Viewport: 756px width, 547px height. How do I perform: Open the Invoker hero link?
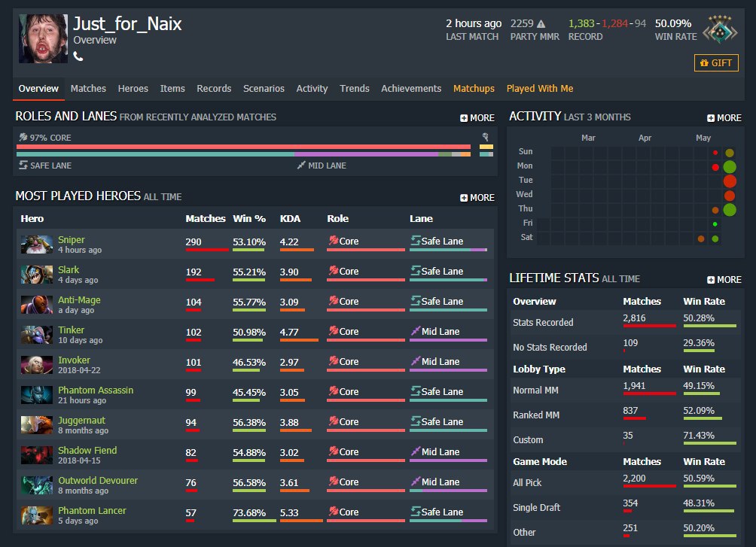coord(74,360)
